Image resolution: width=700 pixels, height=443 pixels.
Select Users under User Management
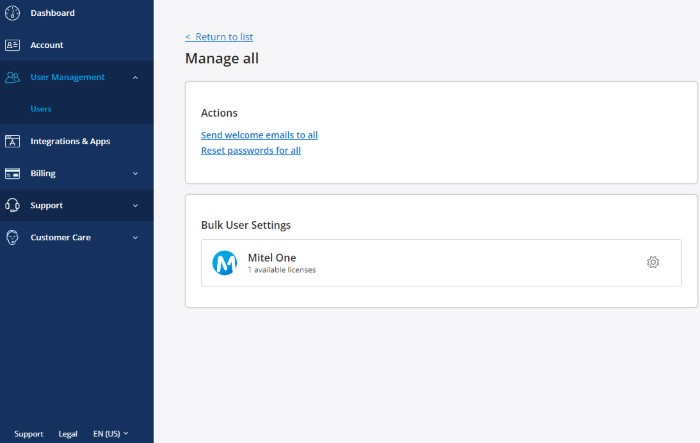(41, 109)
